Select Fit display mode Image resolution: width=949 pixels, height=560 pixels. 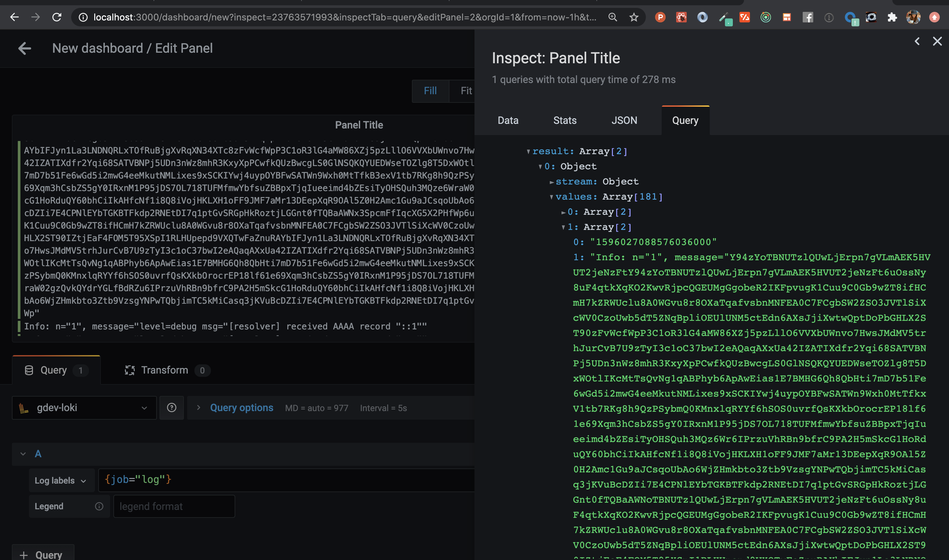point(466,91)
